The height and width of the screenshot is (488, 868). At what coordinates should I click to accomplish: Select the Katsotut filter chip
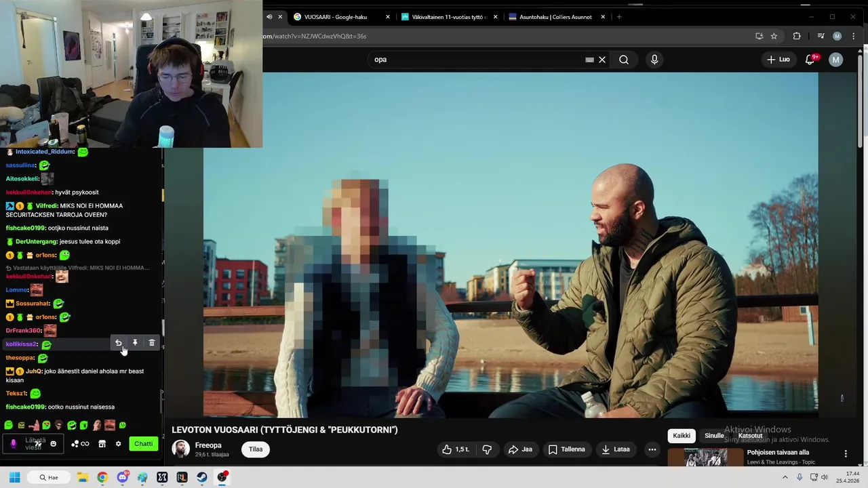pos(750,436)
